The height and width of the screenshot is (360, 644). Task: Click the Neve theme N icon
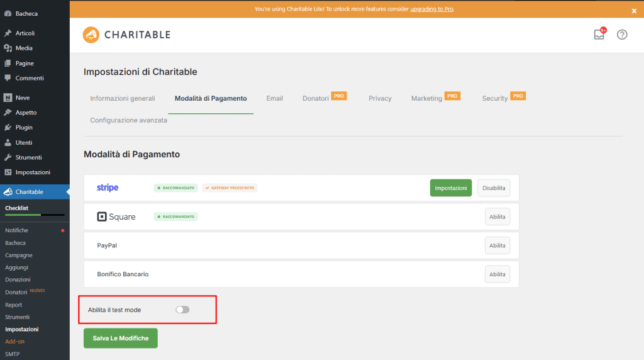click(x=8, y=98)
